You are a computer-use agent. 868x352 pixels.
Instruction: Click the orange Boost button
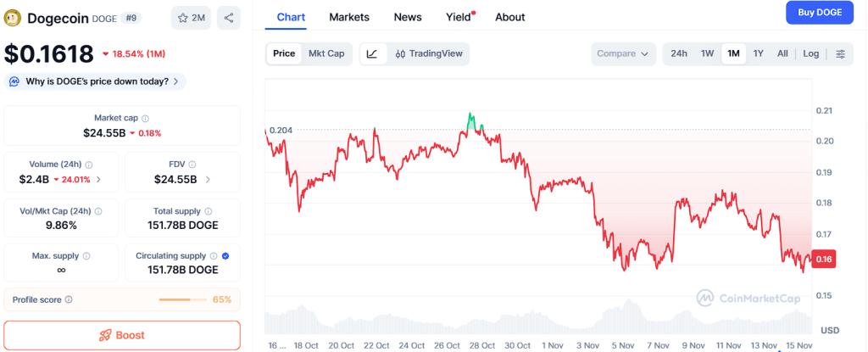(x=122, y=335)
